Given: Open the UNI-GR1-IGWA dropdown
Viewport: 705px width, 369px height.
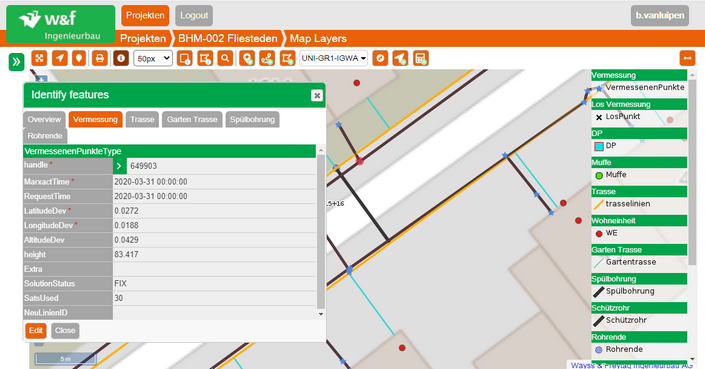Looking at the screenshot, I should (334, 58).
